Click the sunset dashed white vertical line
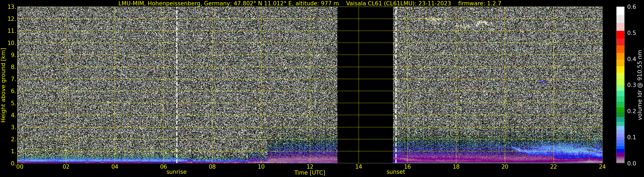Screen dimensions: 644x177 click(x=396, y=85)
